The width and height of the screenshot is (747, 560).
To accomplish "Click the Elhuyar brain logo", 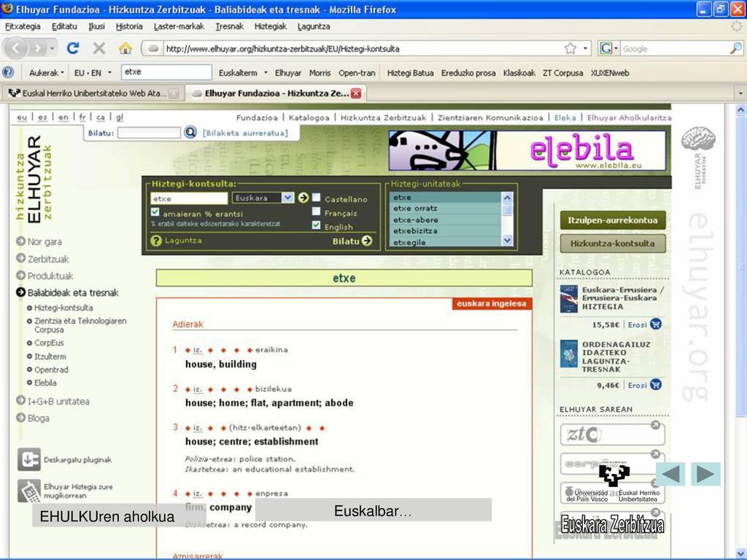I will click(698, 139).
